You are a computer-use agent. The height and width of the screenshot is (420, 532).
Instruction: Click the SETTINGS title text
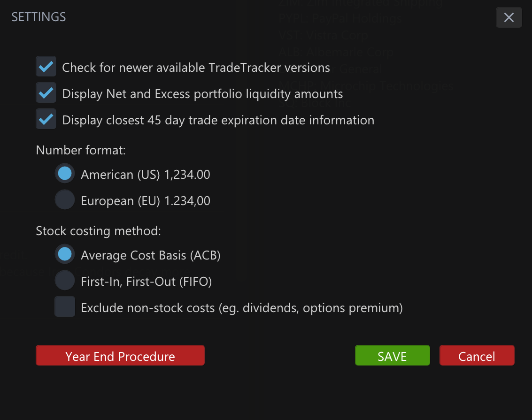coord(39,17)
